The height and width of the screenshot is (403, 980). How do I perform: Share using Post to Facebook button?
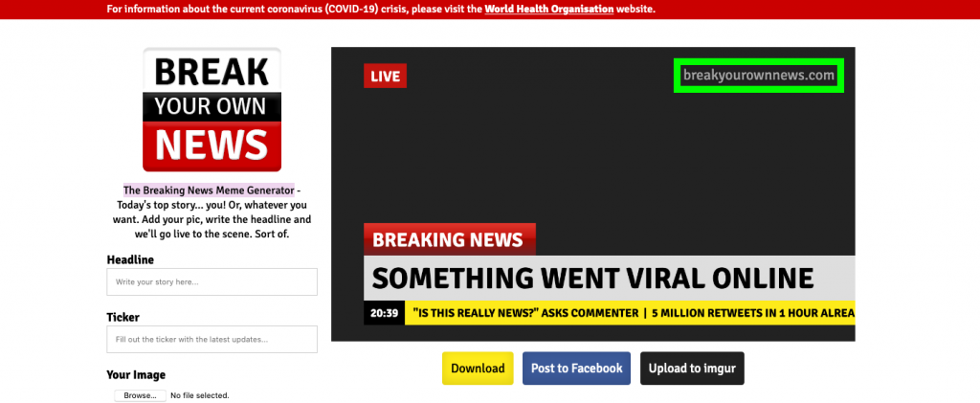tap(576, 369)
